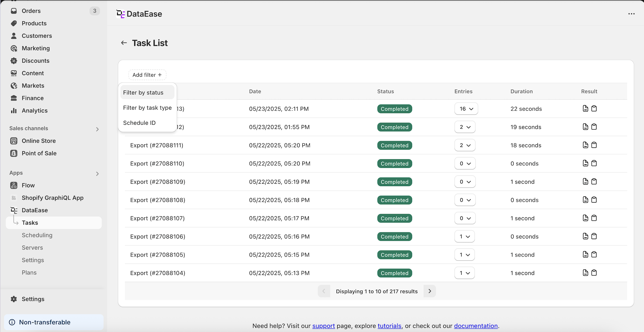
Task: Click the Point of Sale icon
Action: point(14,153)
